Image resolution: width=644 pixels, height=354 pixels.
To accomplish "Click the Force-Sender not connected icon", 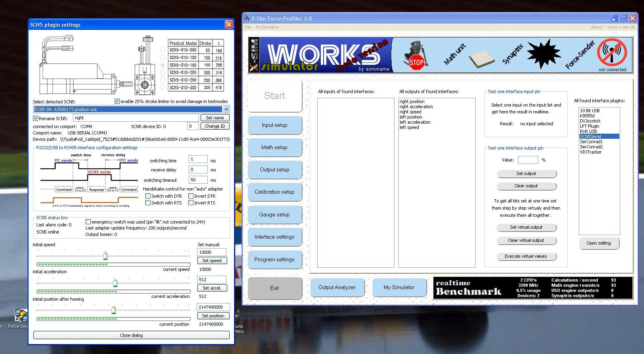I will click(x=612, y=53).
